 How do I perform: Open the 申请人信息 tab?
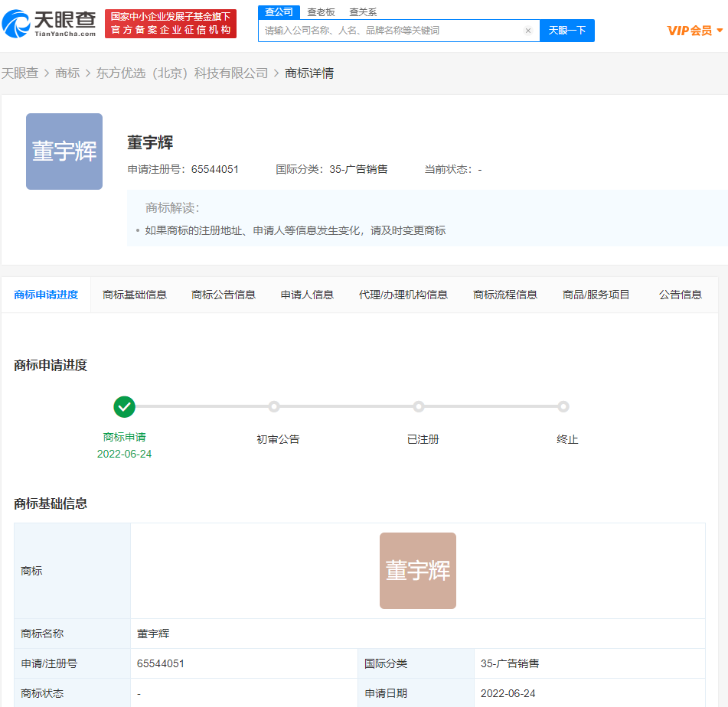click(x=307, y=295)
